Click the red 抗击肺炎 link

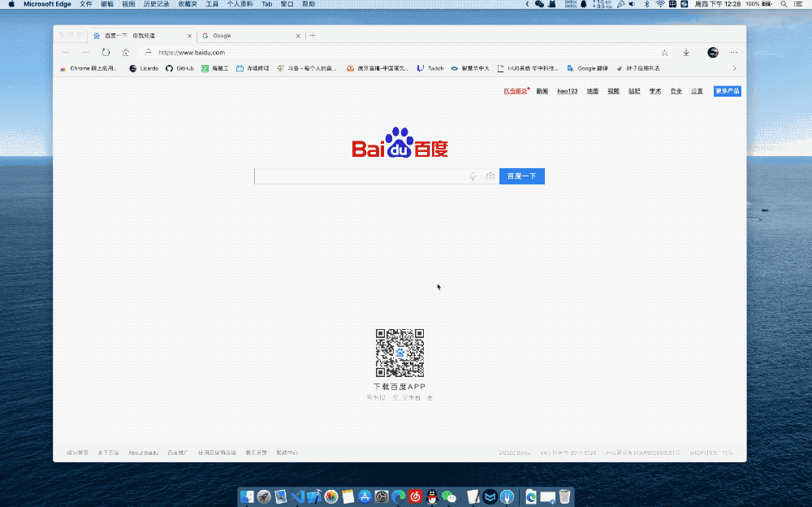tap(516, 91)
